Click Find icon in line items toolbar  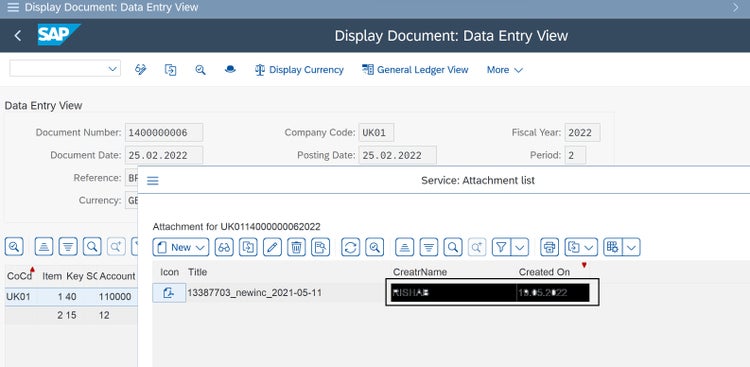click(92, 246)
